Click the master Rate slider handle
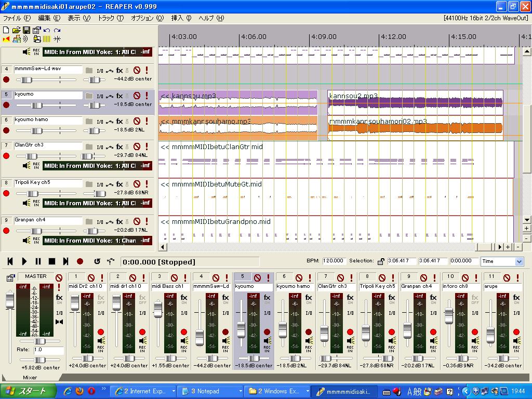Screen dimensions: 532x399 40,360
